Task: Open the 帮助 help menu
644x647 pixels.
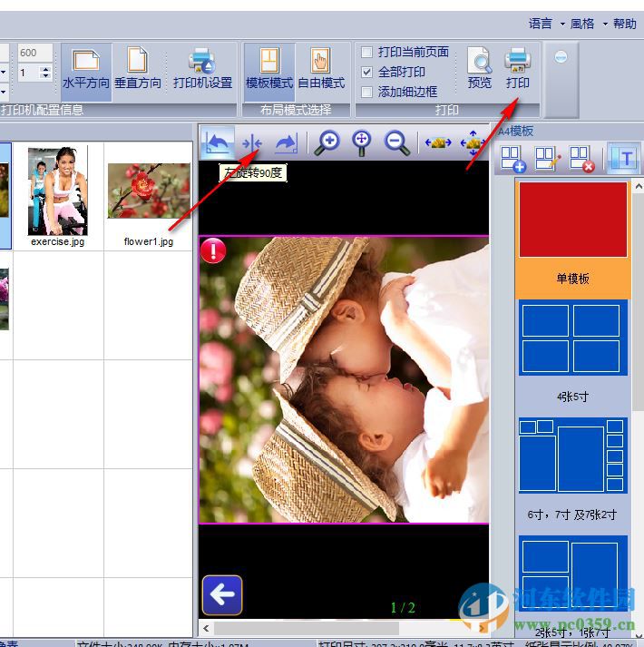Action: tap(625, 24)
